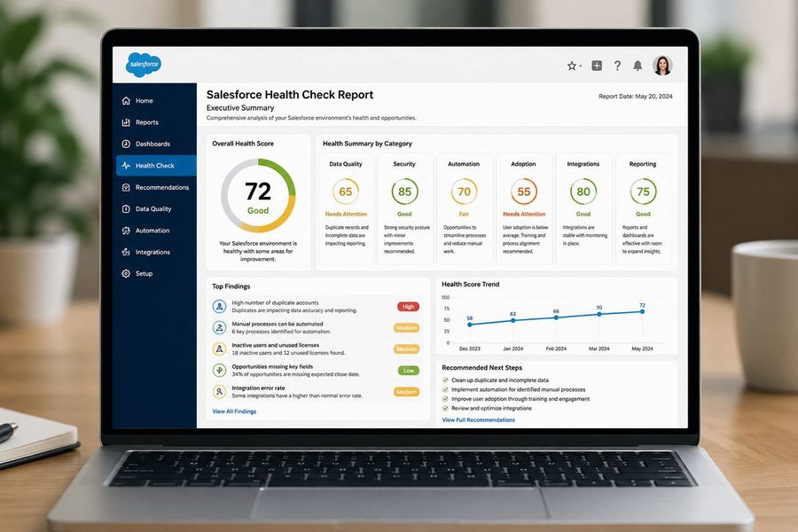Click the Health Check pulse icon
798x532 pixels.
[x=126, y=166]
